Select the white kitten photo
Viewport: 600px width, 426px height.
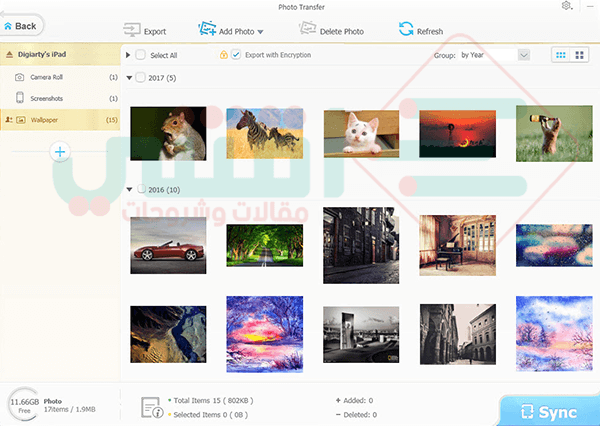361,134
